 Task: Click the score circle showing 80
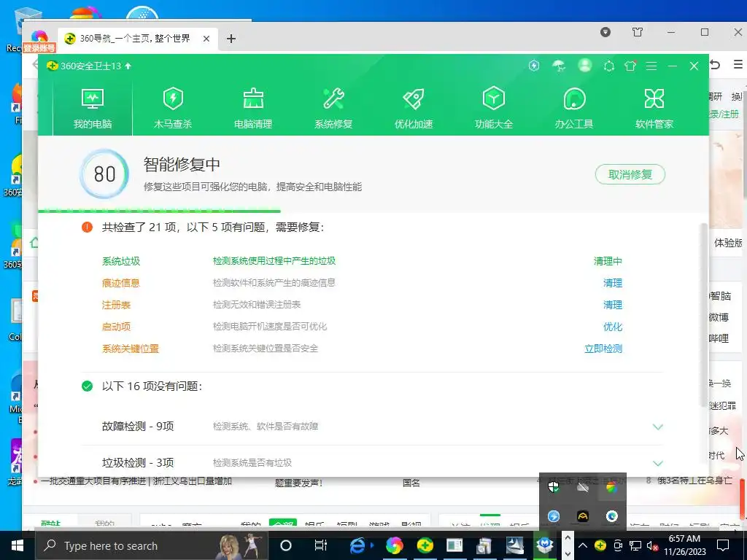[104, 174]
